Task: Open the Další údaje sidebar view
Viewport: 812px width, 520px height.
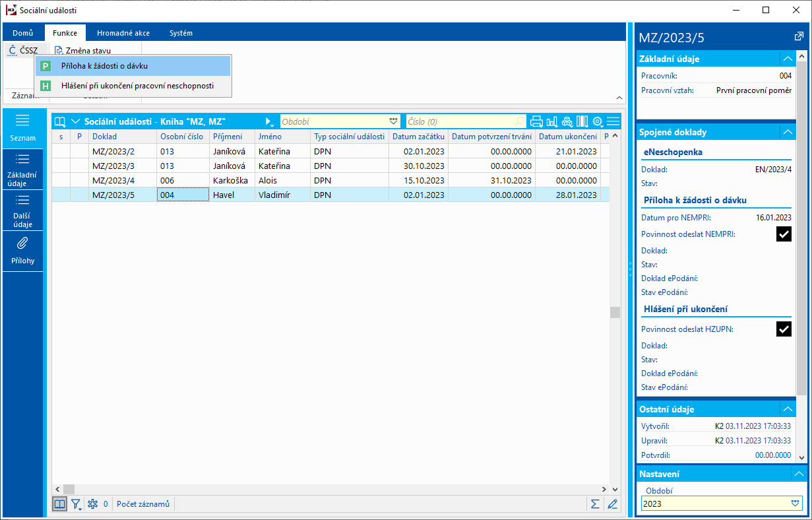Action: click(x=23, y=211)
